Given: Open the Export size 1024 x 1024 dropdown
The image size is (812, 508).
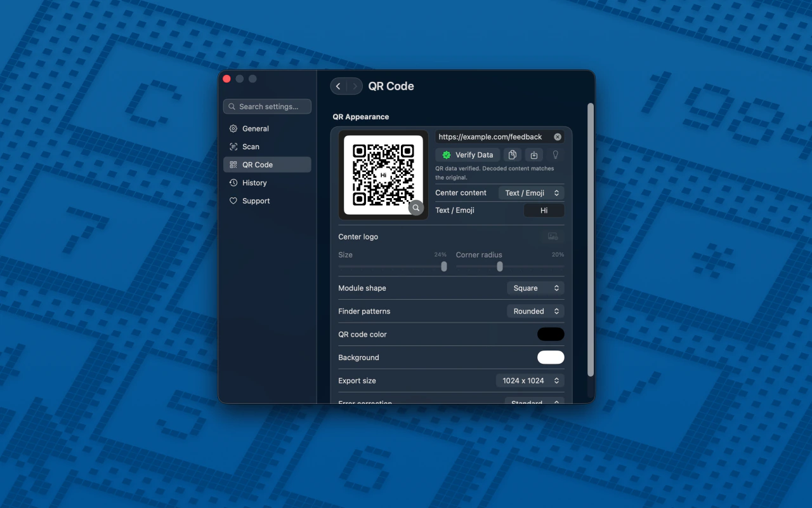Looking at the screenshot, I should pos(530,381).
